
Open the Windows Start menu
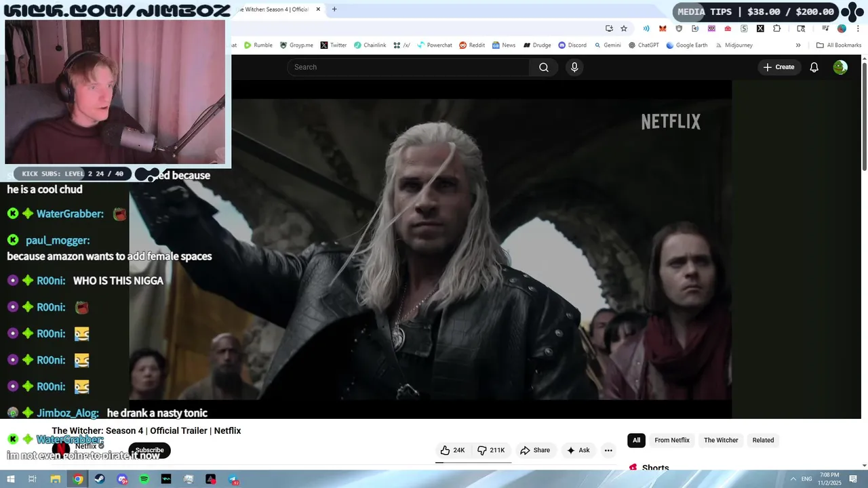10,479
